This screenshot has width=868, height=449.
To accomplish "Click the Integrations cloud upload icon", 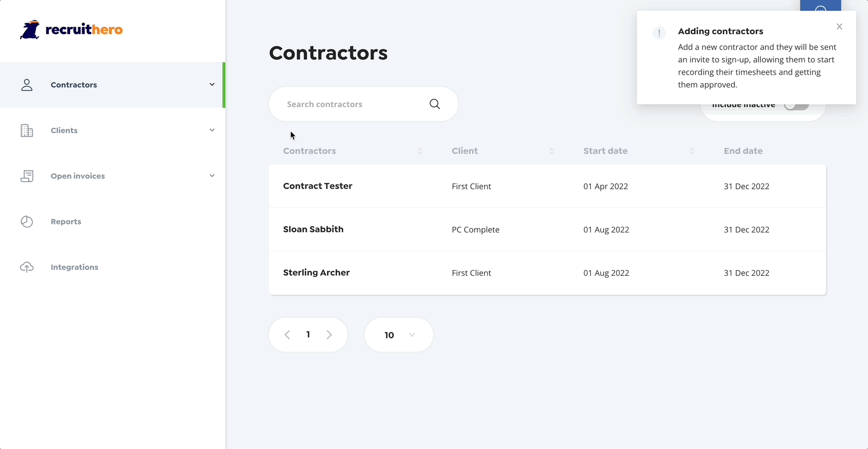I will pos(27,267).
